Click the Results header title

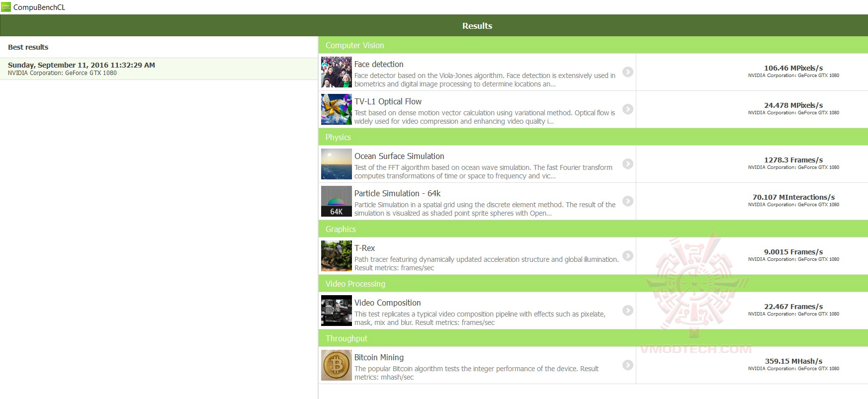477,26
